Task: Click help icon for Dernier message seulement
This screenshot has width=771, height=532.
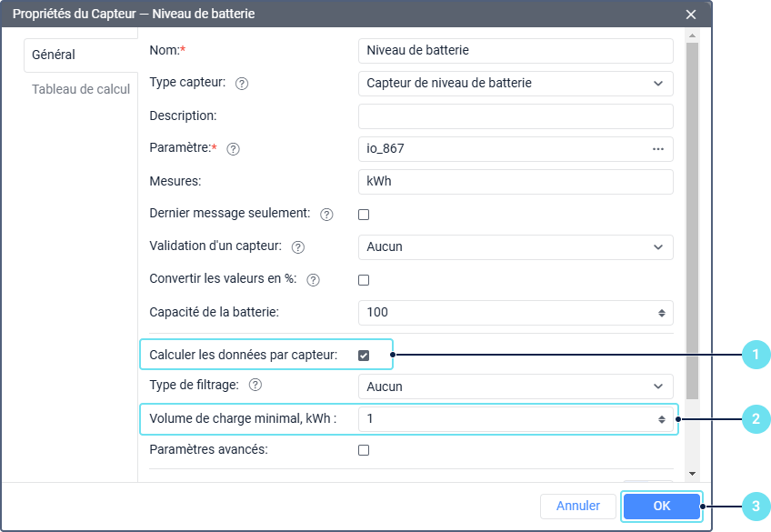Action: click(x=327, y=215)
